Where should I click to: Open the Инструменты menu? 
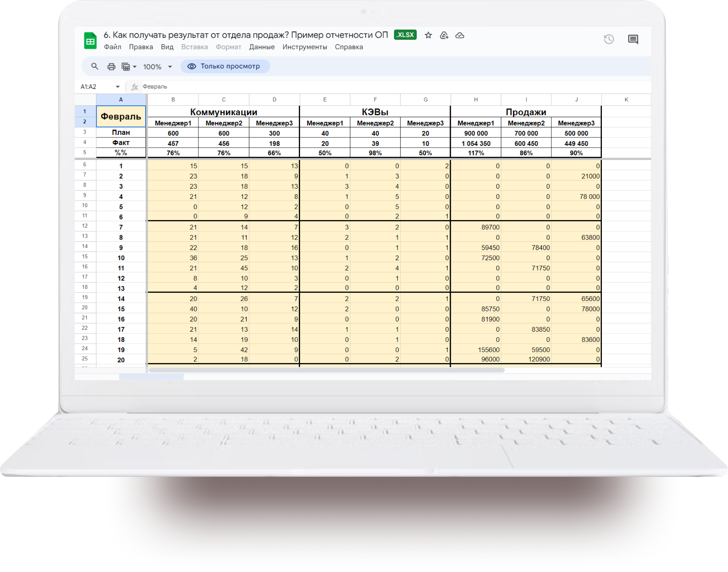[305, 47]
